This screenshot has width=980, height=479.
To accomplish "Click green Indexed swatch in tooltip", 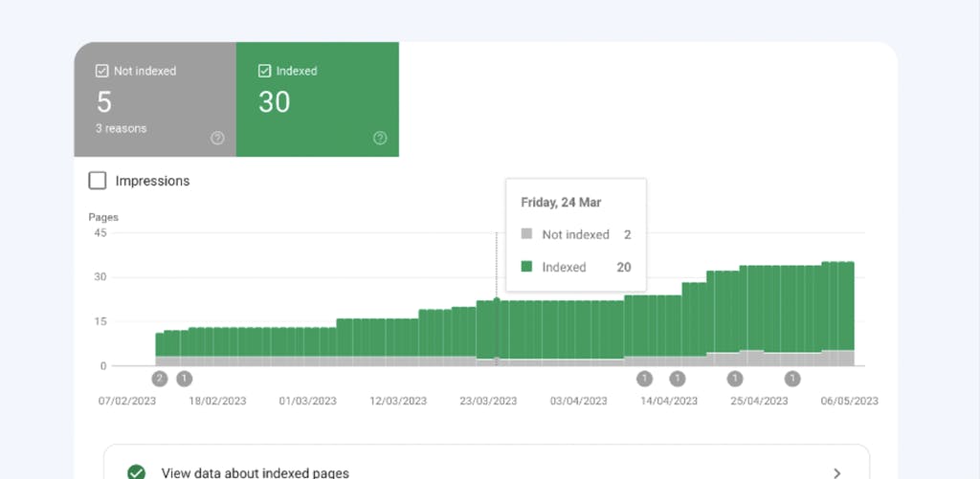I will 526,267.
